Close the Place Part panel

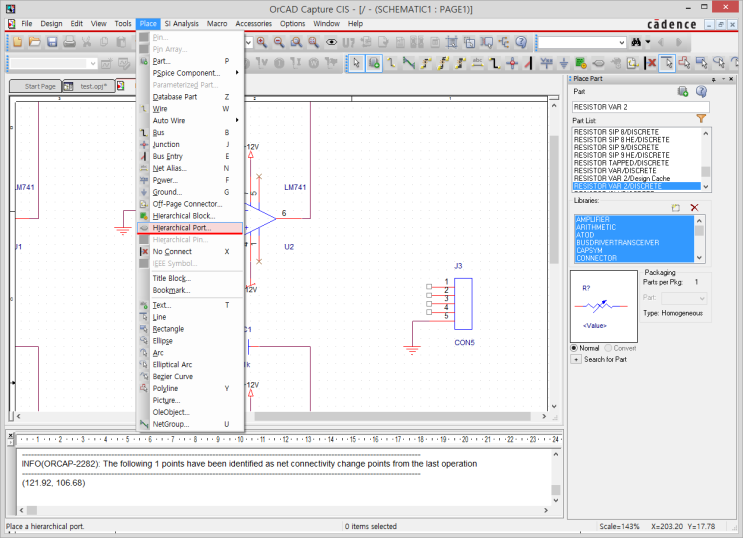[x=731, y=79]
